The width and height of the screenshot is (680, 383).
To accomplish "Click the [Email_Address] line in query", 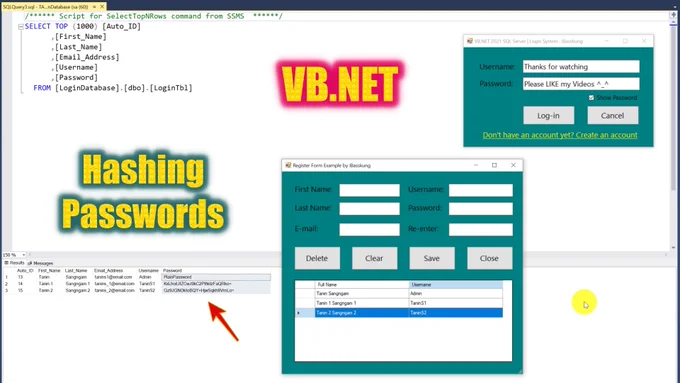I will 87,57.
